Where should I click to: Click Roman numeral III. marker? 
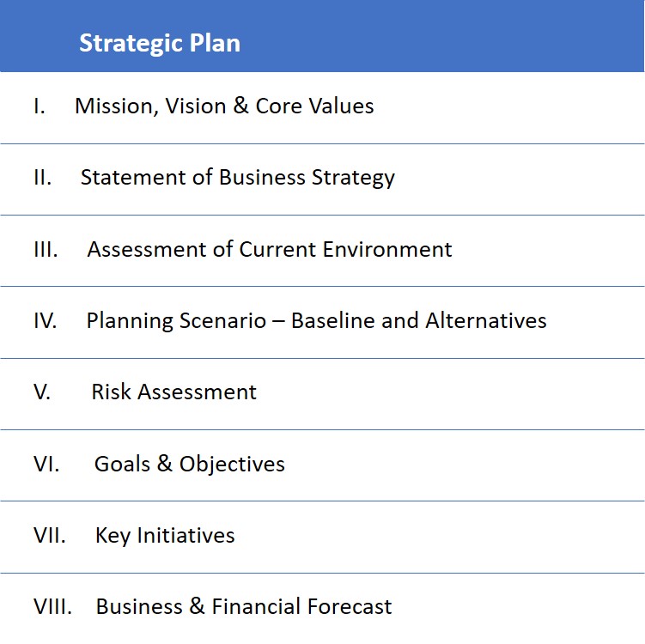pyautogui.click(x=46, y=250)
